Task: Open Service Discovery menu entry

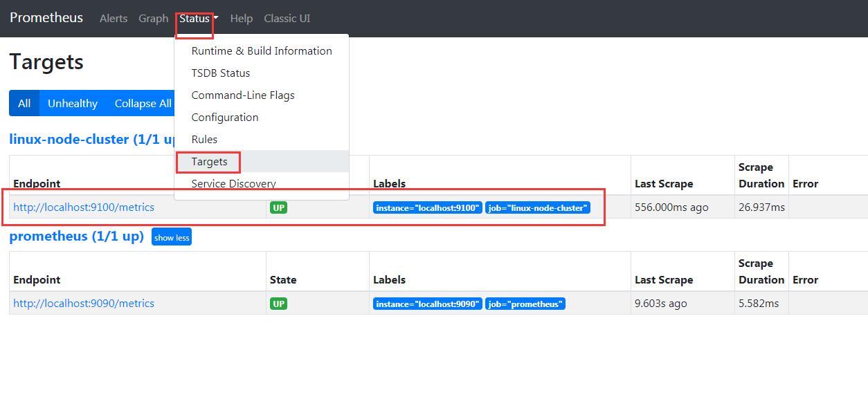Action: (262, 184)
